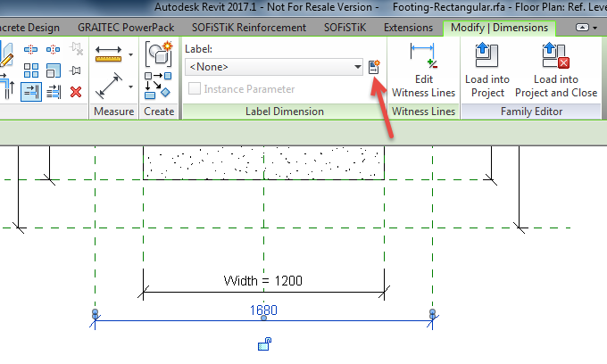Expand the Aligned Dimension dropdown arrow
Image resolution: width=607 pixels, height=364 pixels.
point(131,87)
